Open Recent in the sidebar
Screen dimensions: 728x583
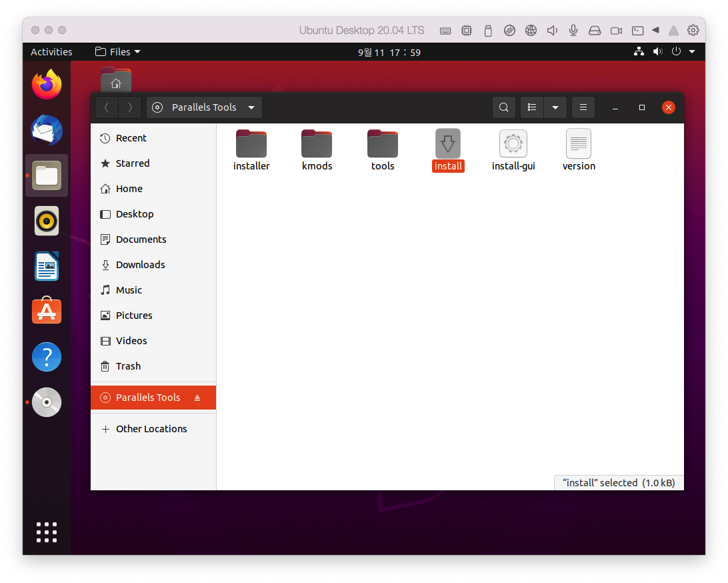tap(153, 138)
